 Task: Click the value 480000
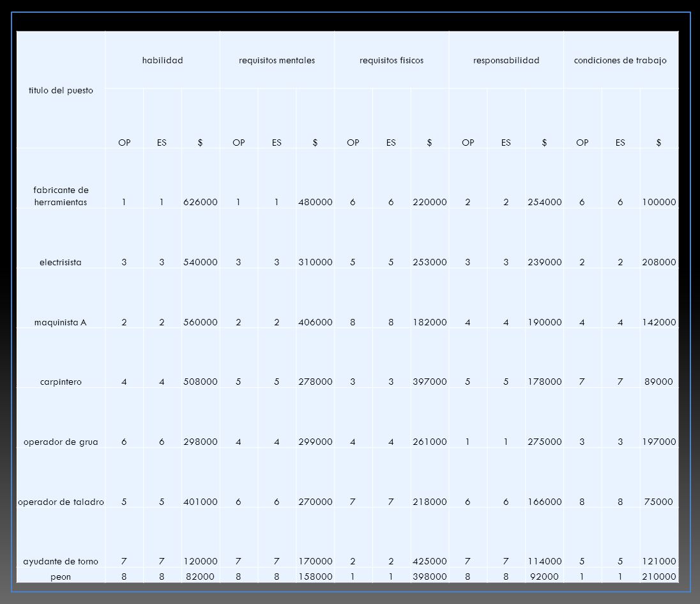(315, 202)
